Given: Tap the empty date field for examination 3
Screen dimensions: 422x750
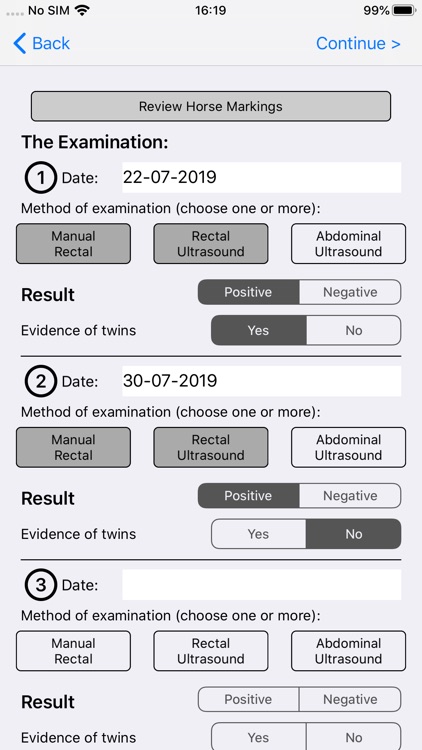Looking at the screenshot, I should pos(261,585).
